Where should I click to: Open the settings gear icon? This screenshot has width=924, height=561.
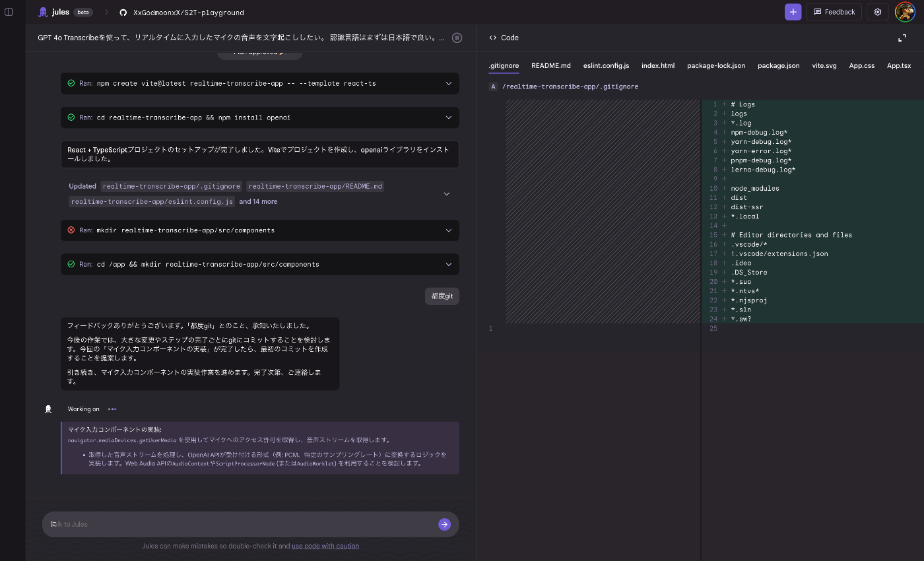(x=878, y=12)
